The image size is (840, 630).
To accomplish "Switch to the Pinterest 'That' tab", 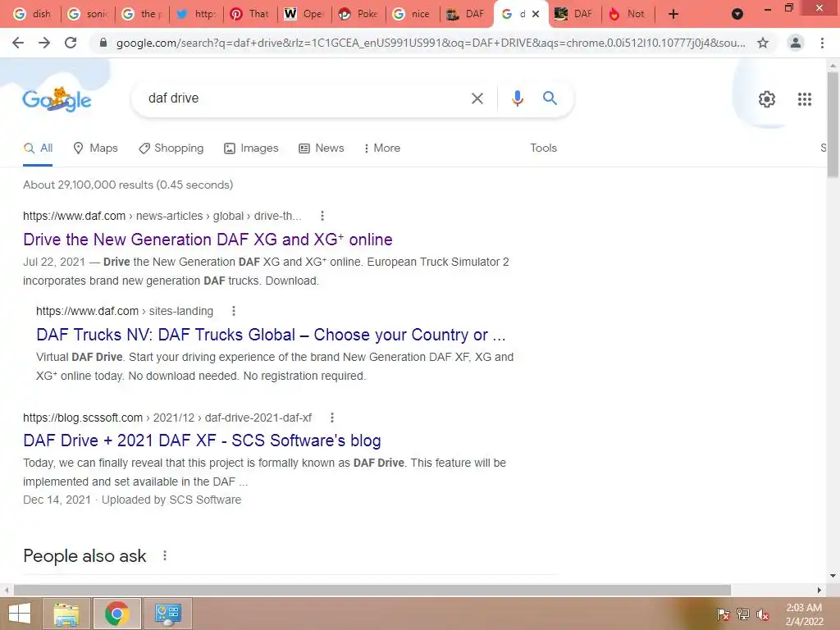I will click(250, 14).
